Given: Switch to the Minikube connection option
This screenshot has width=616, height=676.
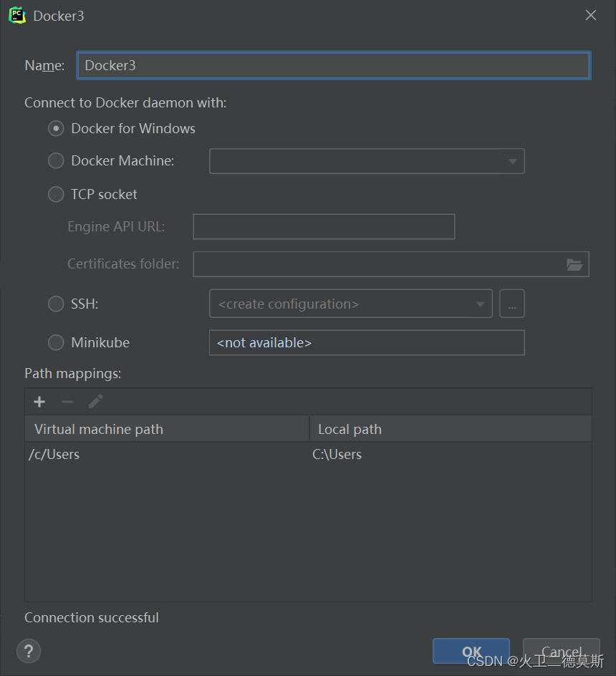Looking at the screenshot, I should 56,342.
